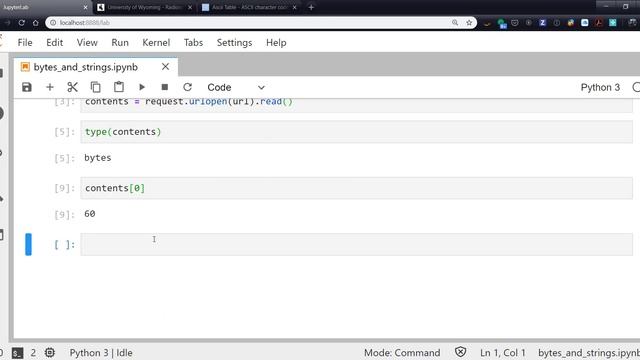Click the Ln 1, Col 1 status entry
The height and width of the screenshot is (360, 640).
click(x=502, y=353)
